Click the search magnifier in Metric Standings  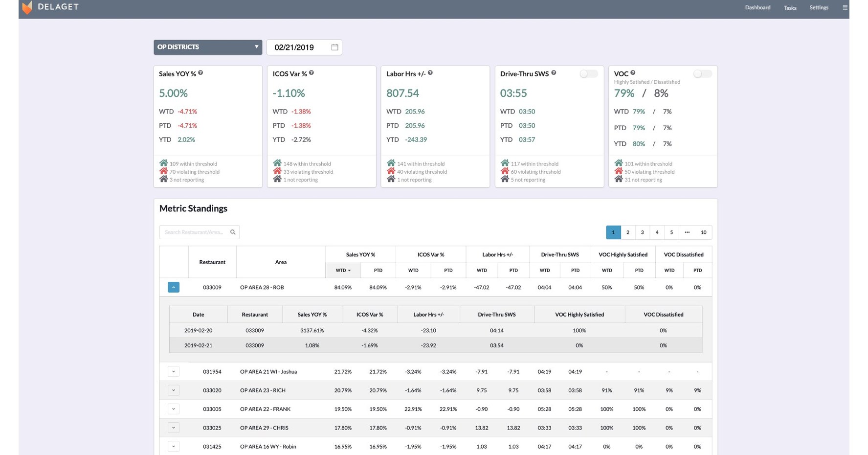pyautogui.click(x=233, y=232)
